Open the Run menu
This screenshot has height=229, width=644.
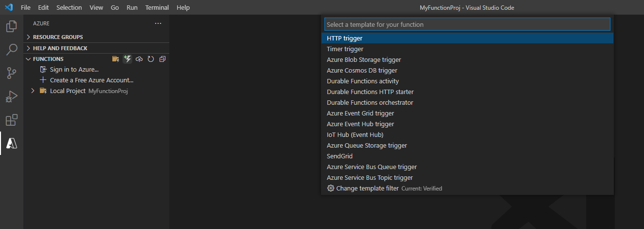[x=132, y=8]
